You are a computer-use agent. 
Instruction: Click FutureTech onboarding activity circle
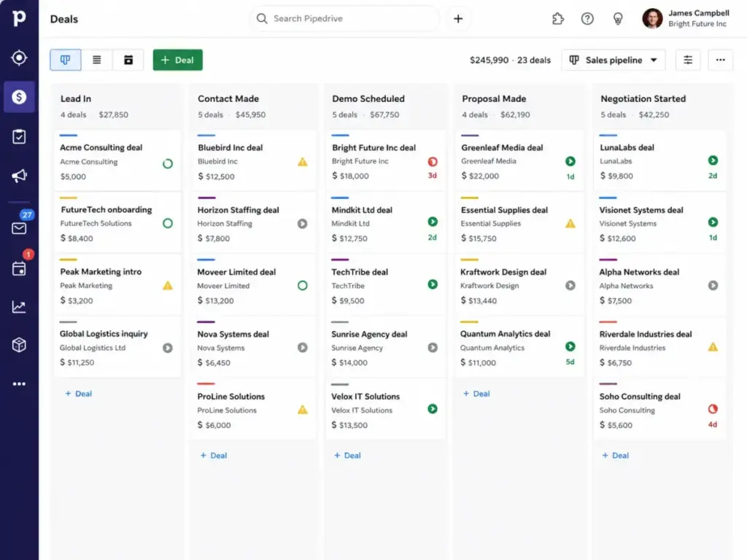(x=168, y=223)
